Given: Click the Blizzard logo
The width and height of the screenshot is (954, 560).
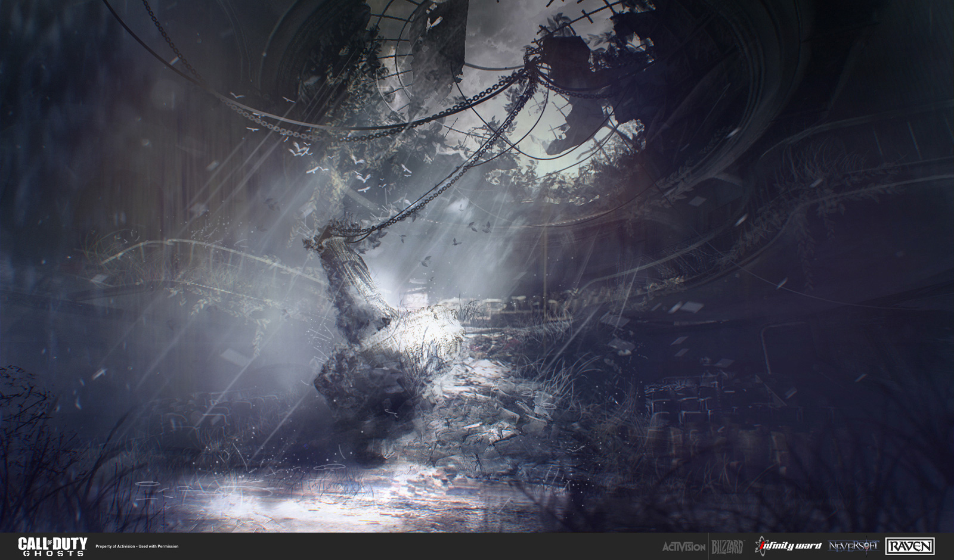Looking at the screenshot, I should click(727, 546).
